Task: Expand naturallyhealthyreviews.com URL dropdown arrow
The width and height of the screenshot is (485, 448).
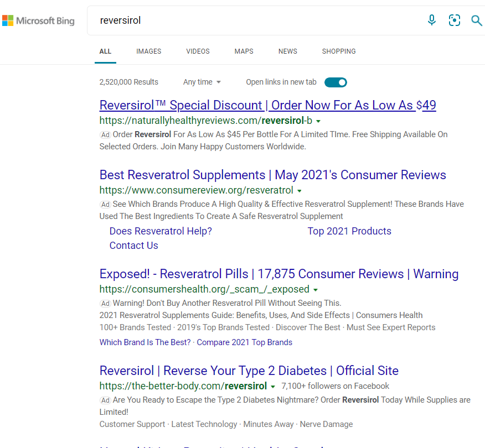Action: (x=318, y=121)
